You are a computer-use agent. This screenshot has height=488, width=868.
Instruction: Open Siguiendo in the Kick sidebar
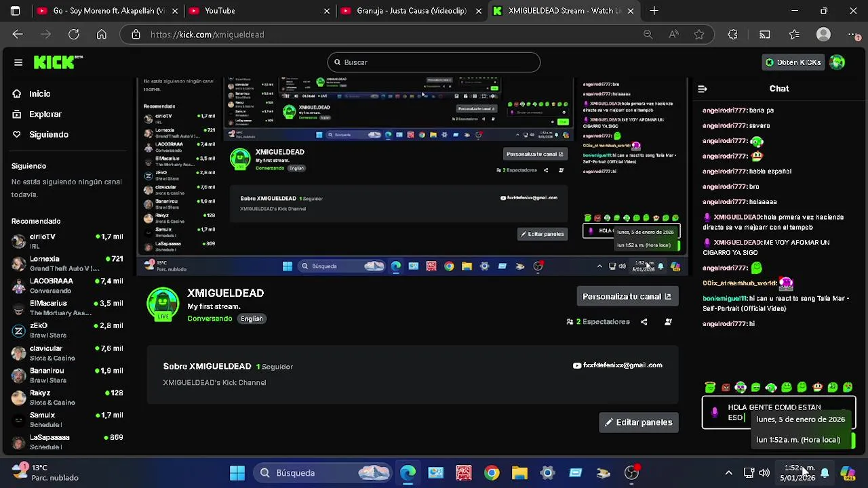48,135
